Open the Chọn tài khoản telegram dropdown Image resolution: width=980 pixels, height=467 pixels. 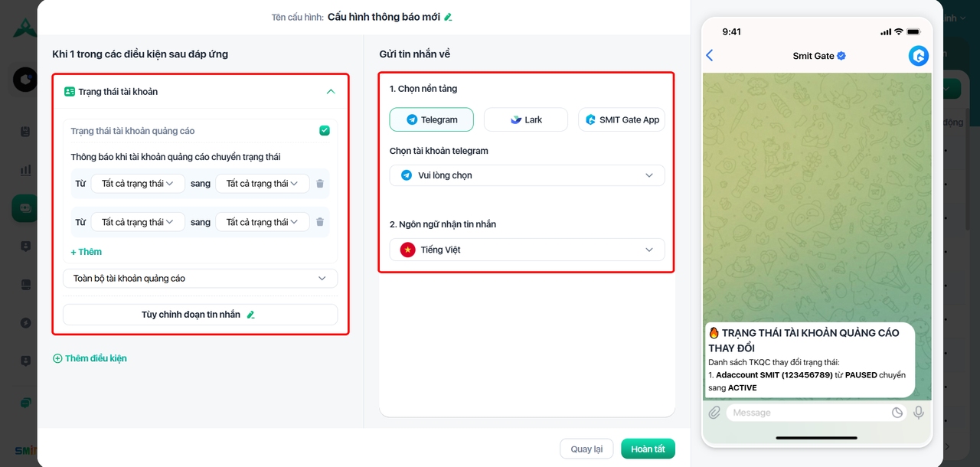click(527, 175)
